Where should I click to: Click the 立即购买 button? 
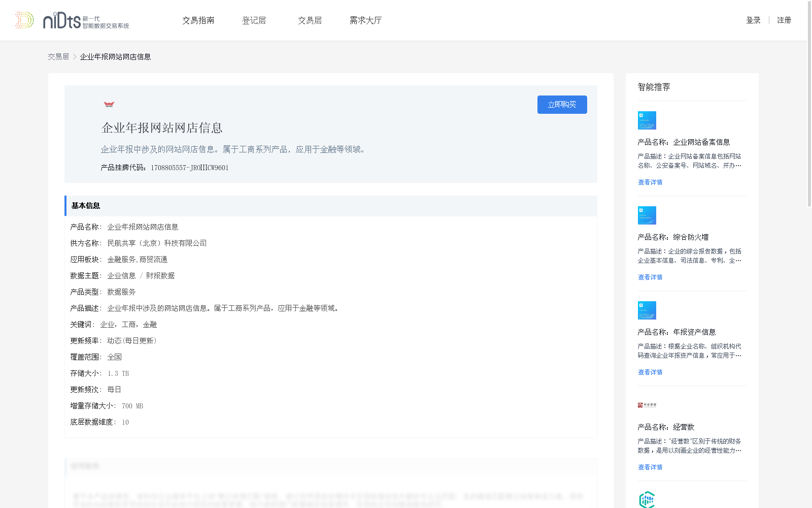click(x=562, y=105)
